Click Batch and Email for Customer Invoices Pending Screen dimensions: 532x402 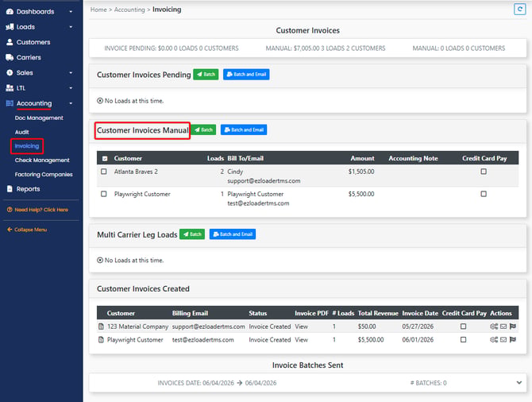(246, 75)
